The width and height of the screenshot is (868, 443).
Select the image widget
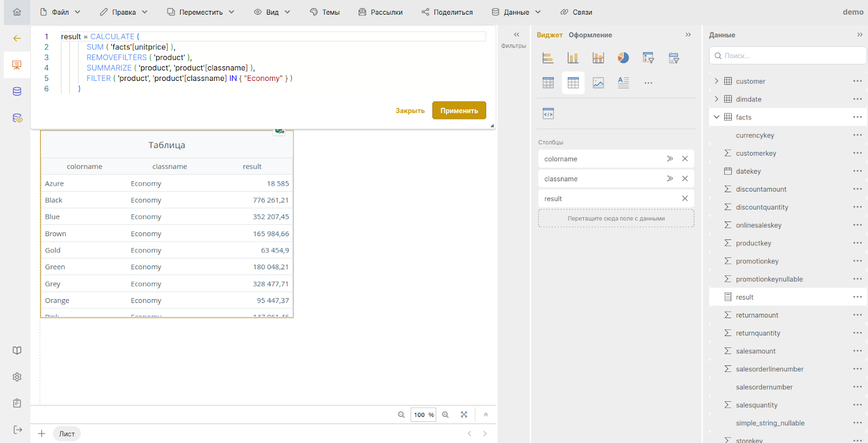coord(598,83)
